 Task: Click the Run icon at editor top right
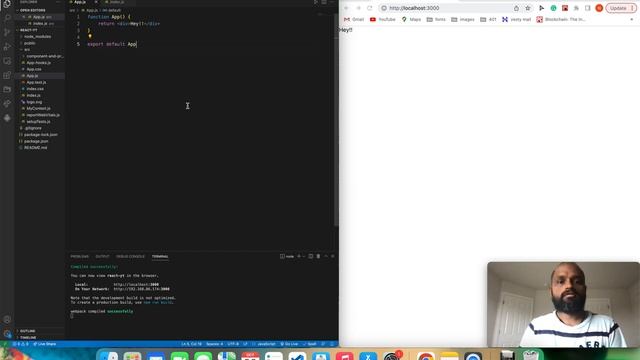(x=316, y=2)
